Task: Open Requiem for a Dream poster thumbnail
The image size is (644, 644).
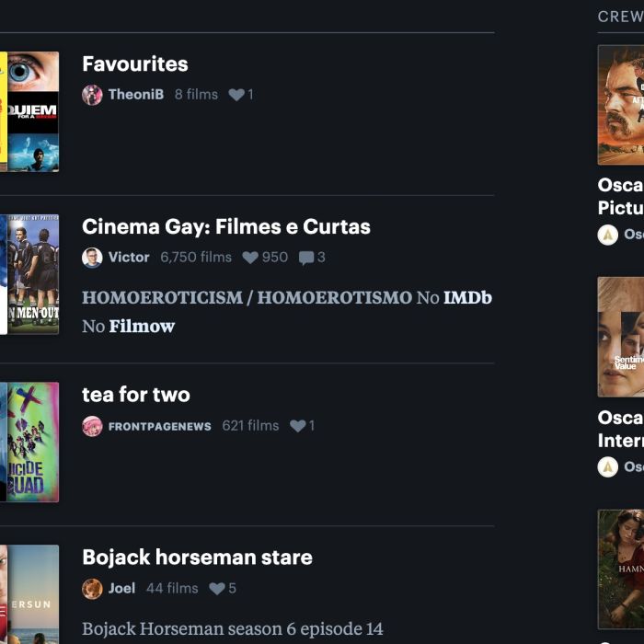Action: pyautogui.click(x=33, y=112)
